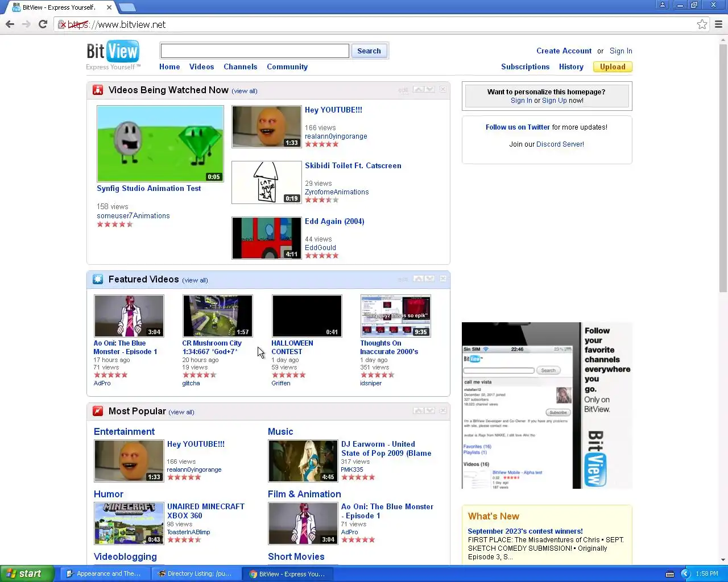
Task: Switch to Directory Listing taskbar window
Action: (x=196, y=574)
